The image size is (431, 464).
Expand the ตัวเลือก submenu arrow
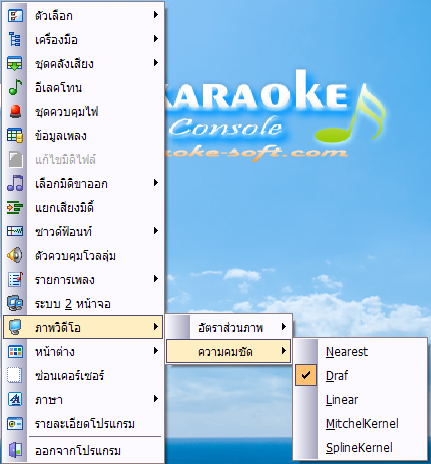coord(156,15)
